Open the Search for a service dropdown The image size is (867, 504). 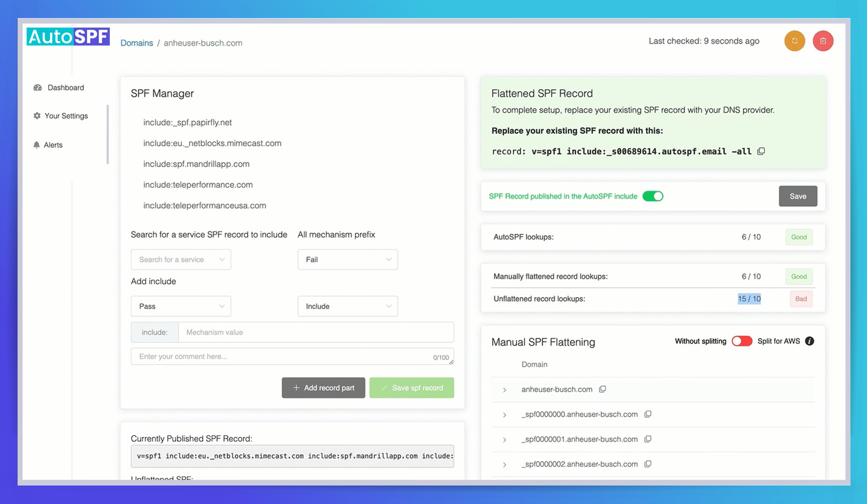[181, 260]
